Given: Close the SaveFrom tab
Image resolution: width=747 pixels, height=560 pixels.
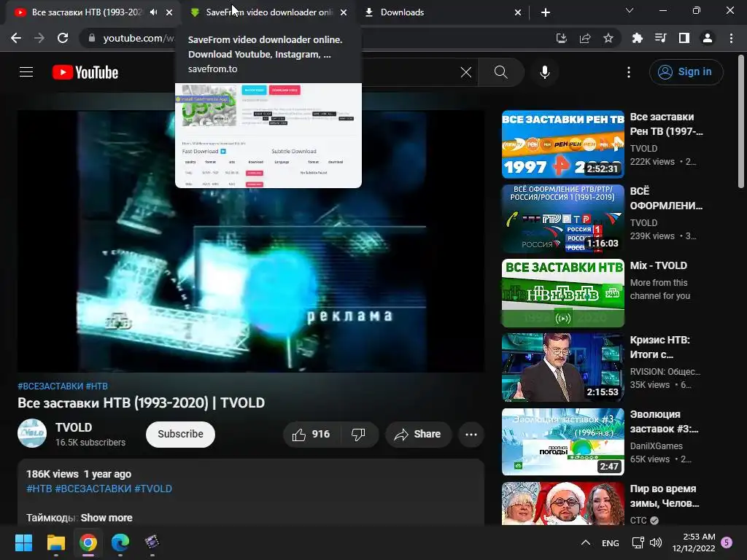Looking at the screenshot, I should tap(344, 12).
